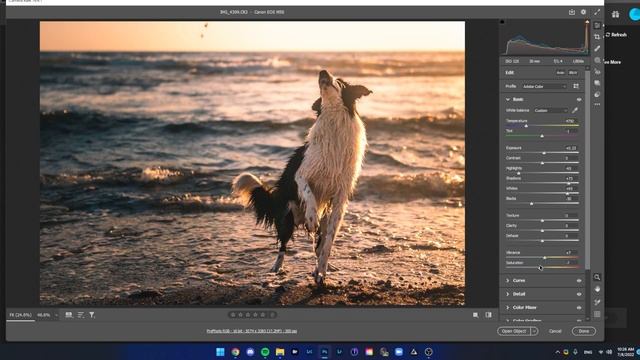Click the Done button
The height and width of the screenshot is (360, 640).
[x=584, y=331]
